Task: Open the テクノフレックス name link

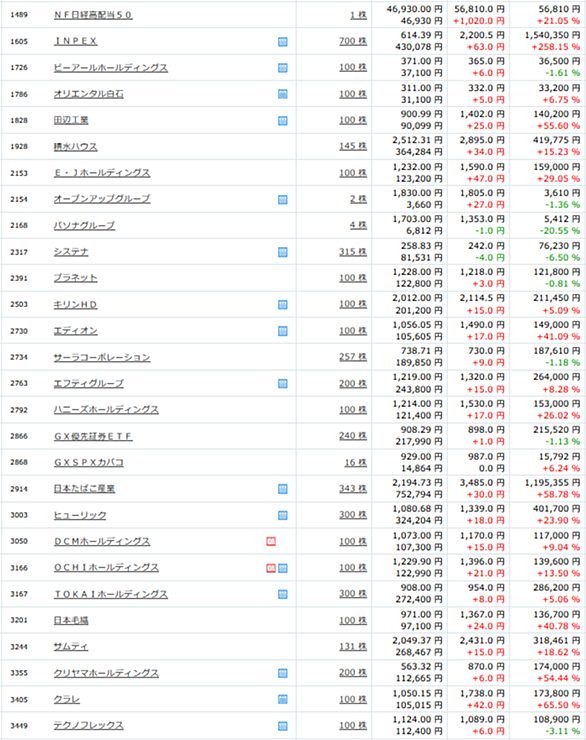Action: (x=88, y=725)
